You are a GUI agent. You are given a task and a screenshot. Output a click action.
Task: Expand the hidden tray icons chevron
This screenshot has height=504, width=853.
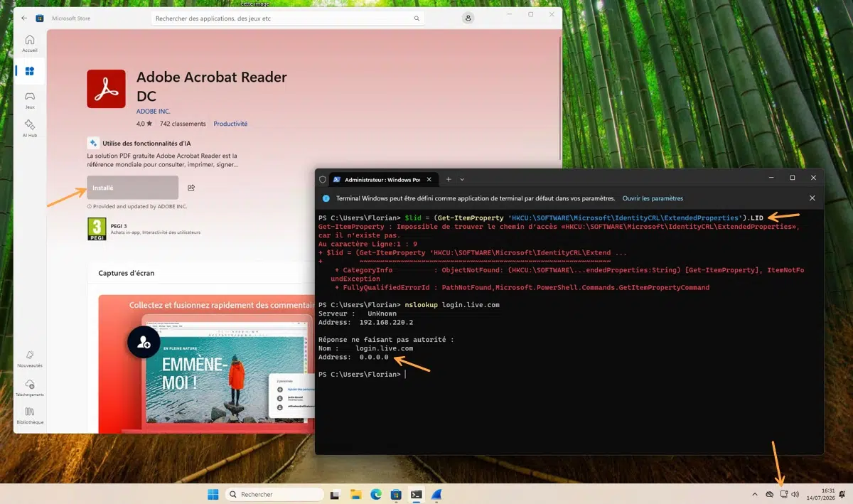pos(754,494)
